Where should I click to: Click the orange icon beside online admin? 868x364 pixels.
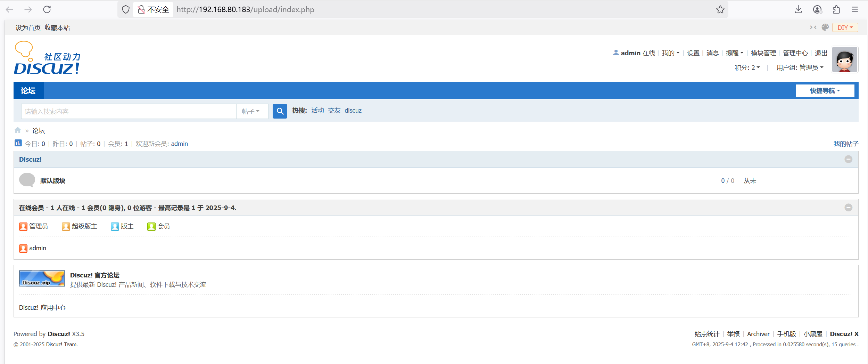pos(23,248)
